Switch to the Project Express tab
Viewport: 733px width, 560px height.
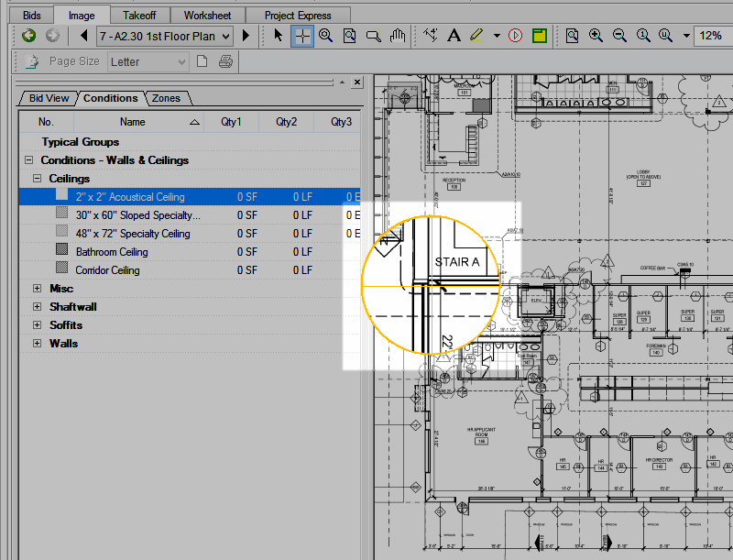(x=298, y=16)
